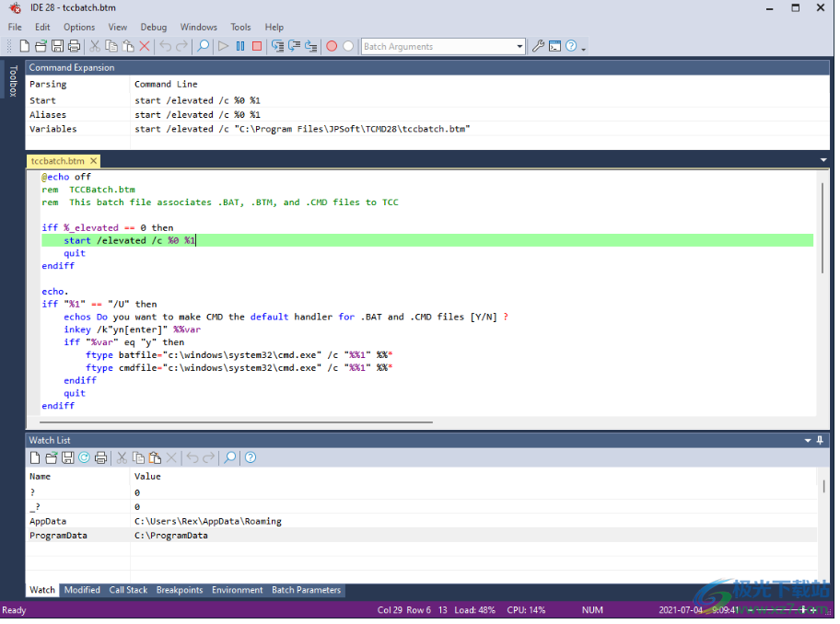Image resolution: width=840 pixels, height=624 pixels.
Task: Open watch list file icon
Action: click(x=52, y=458)
